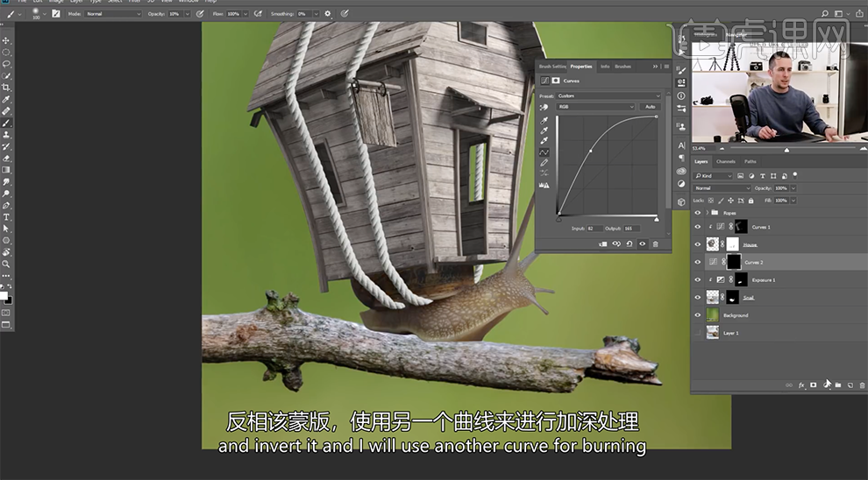Screen dimensions: 868x480
Task: Add a layer mask from Layers panel bottom
Action: coord(813,385)
